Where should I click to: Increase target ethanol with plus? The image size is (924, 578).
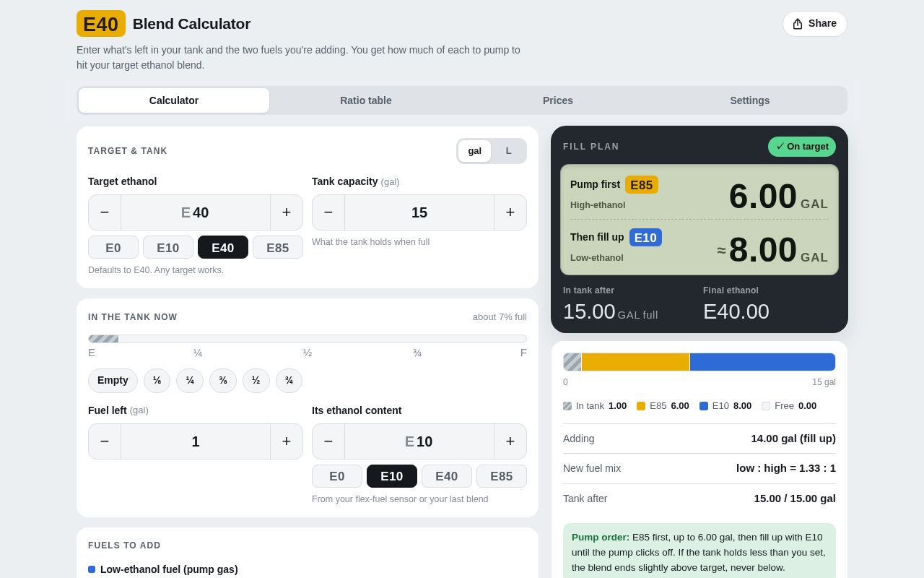pyautogui.click(x=287, y=212)
